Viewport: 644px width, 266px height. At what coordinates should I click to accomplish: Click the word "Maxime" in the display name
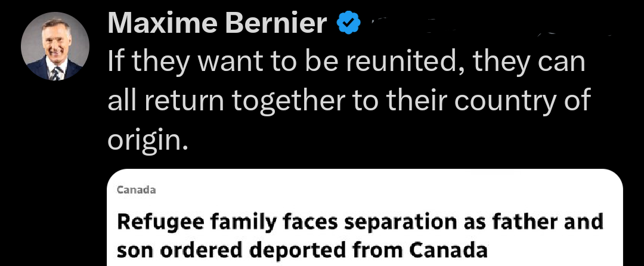click(160, 23)
